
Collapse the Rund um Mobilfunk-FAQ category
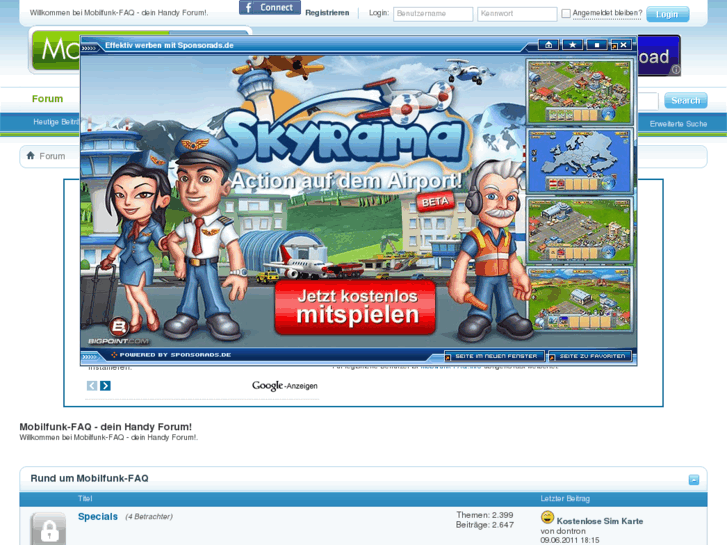tap(694, 480)
